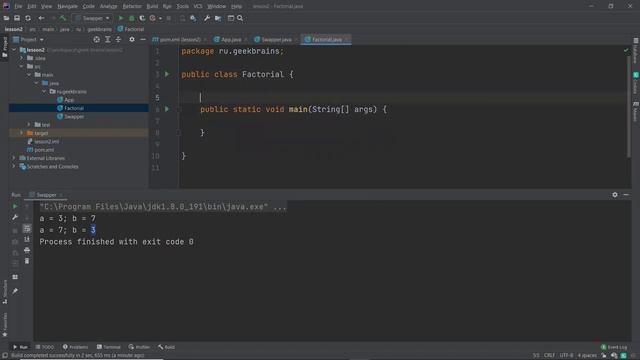Expand External Libraries node

coord(14,158)
